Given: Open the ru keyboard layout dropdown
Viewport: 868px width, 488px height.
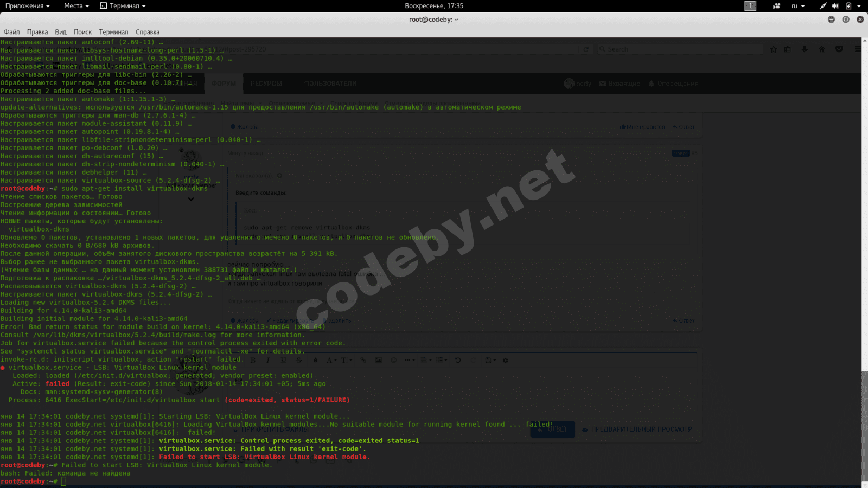Looking at the screenshot, I should [797, 6].
